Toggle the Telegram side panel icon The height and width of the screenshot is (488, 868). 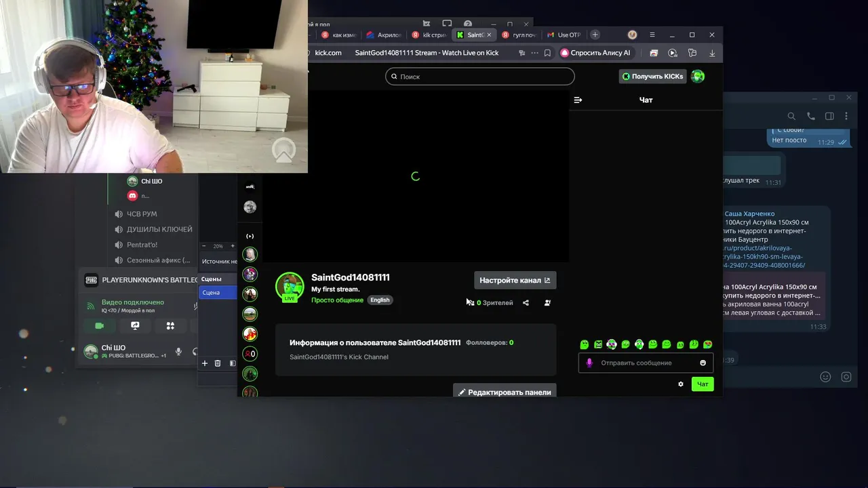tap(829, 117)
